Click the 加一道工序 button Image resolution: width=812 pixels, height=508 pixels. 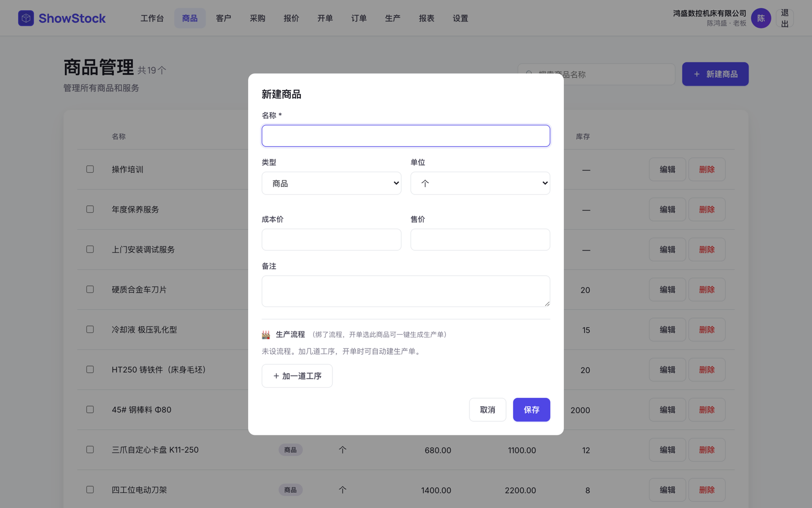297,376
